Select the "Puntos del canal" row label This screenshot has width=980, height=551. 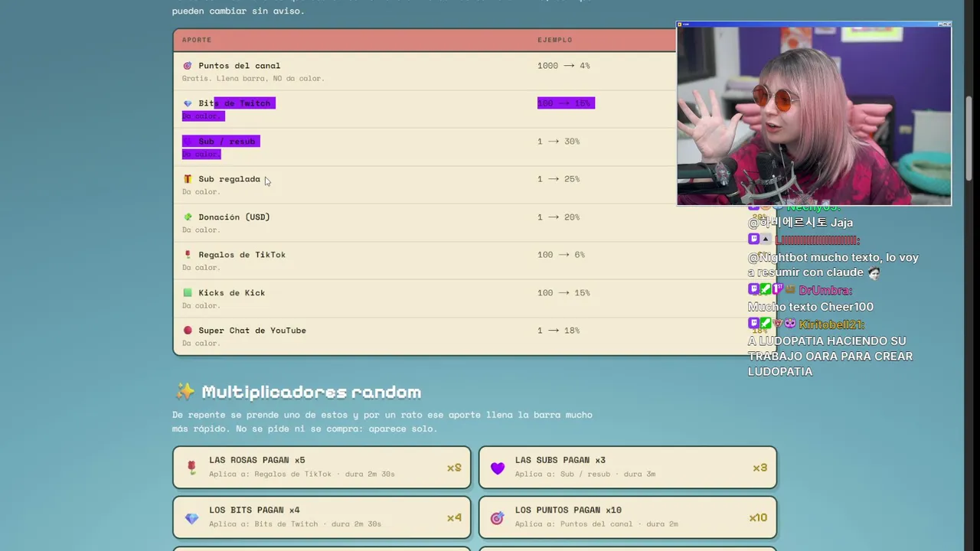tap(240, 66)
